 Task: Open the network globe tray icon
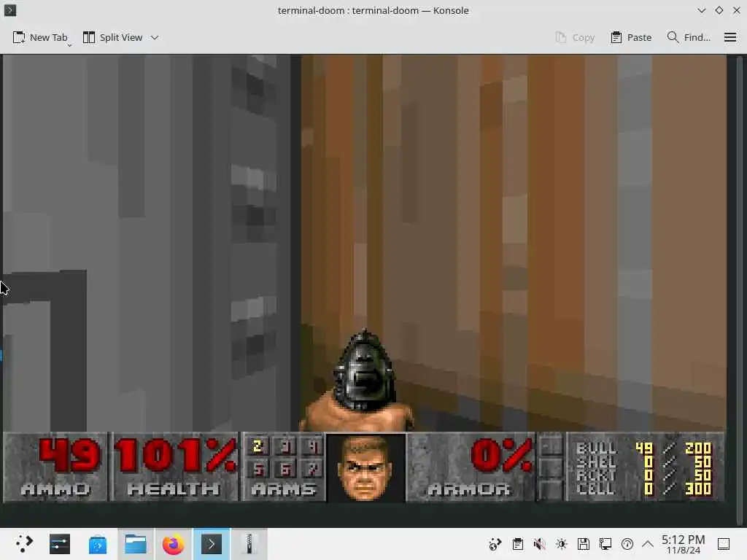(495, 544)
